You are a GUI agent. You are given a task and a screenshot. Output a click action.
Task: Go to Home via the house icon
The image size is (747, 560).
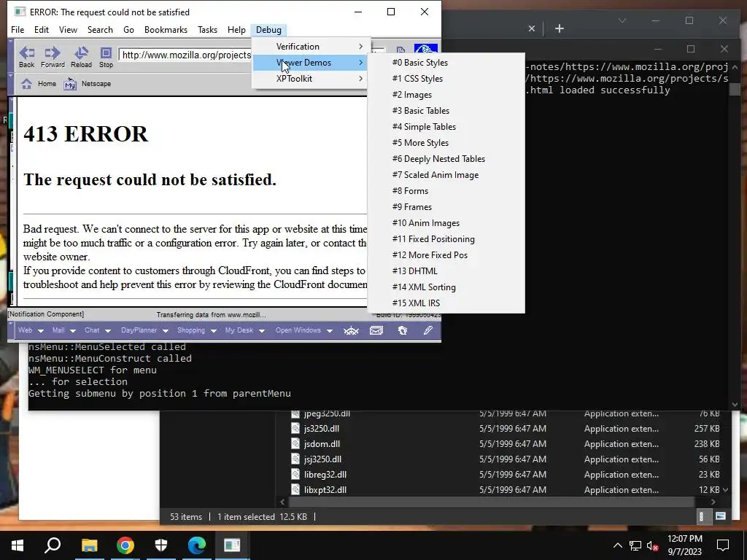[x=27, y=84]
